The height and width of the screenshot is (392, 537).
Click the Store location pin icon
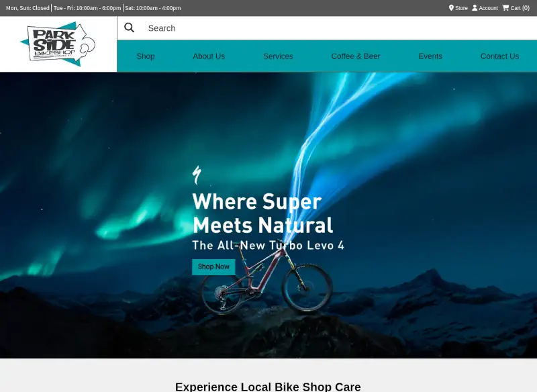pos(451,7)
